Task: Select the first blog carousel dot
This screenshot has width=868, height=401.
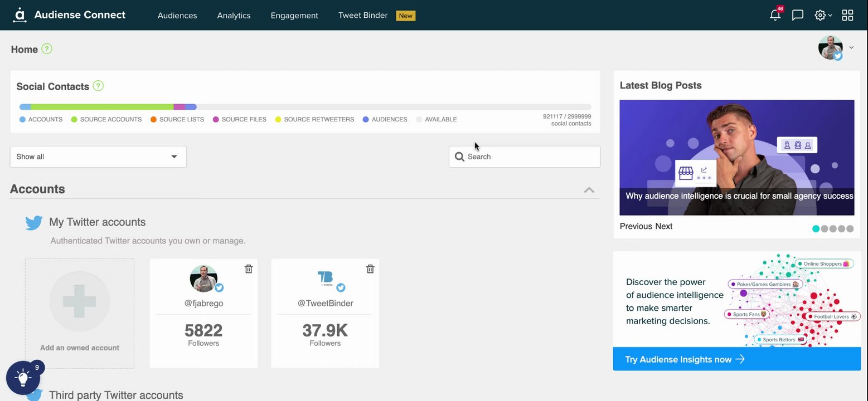Action: 816,228
